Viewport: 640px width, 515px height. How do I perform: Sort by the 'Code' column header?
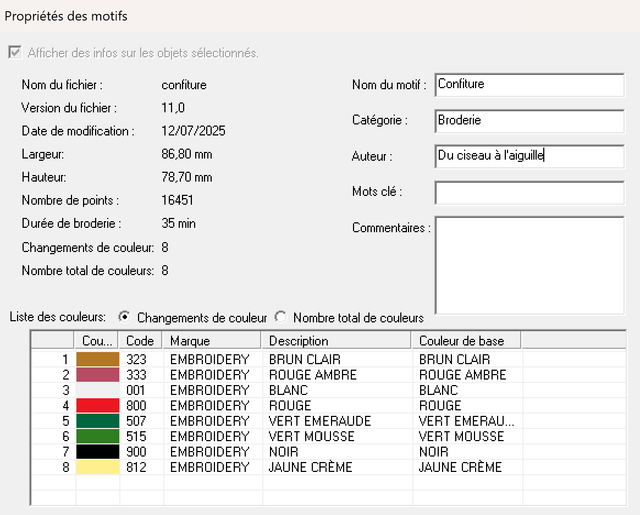click(x=141, y=341)
